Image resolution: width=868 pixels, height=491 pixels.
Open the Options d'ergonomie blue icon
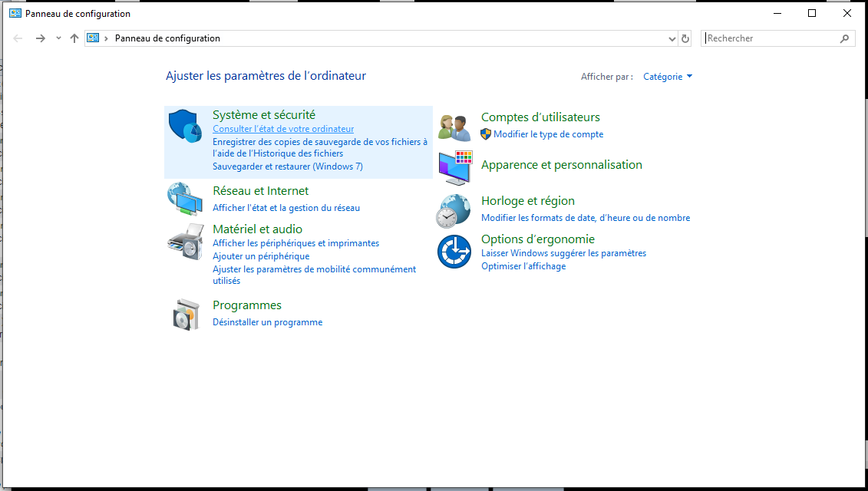(x=454, y=252)
